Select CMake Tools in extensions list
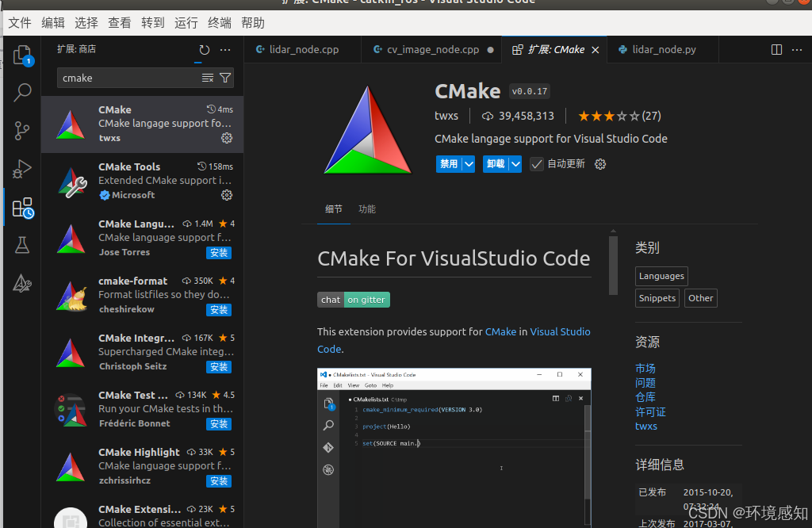This screenshot has width=812, height=528. coord(143,182)
